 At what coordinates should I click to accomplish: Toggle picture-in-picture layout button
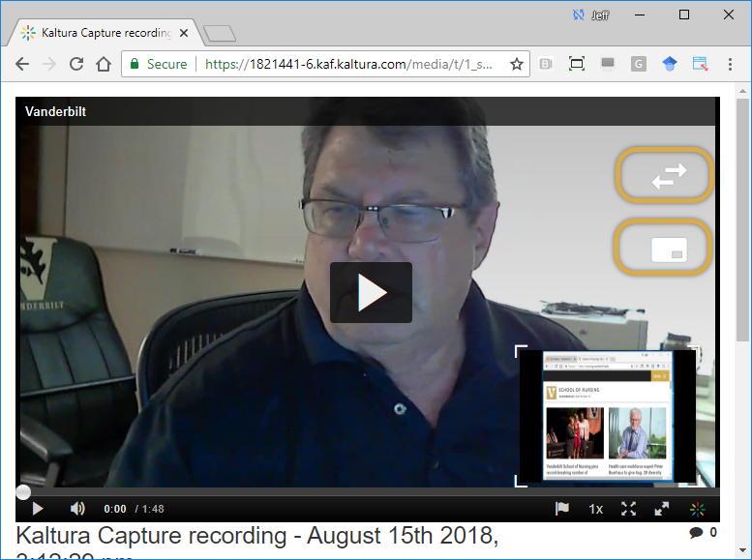[x=665, y=248]
